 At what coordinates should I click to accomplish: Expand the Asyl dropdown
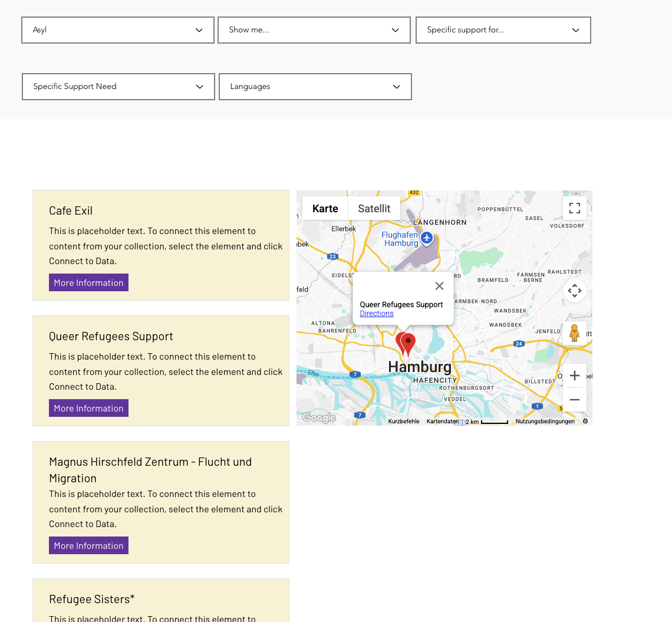pyautogui.click(x=118, y=30)
